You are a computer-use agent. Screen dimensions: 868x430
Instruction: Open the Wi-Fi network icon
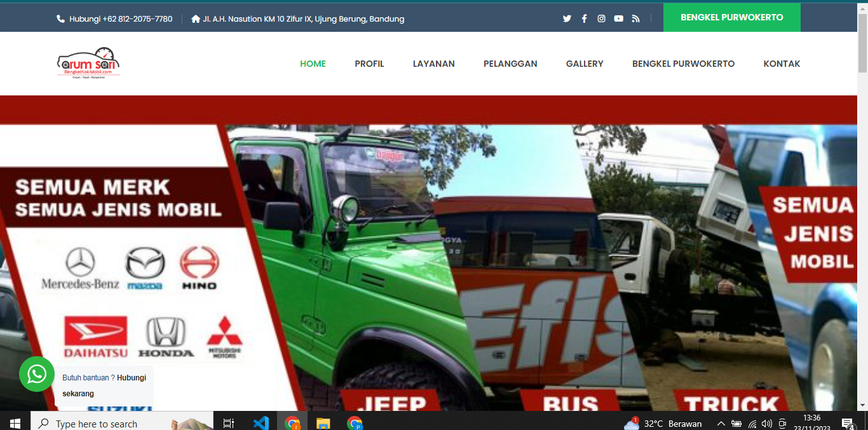752,424
